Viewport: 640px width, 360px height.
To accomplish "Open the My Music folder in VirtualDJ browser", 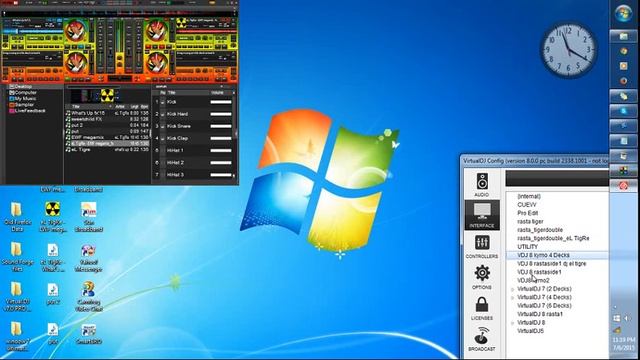I will coord(22,98).
